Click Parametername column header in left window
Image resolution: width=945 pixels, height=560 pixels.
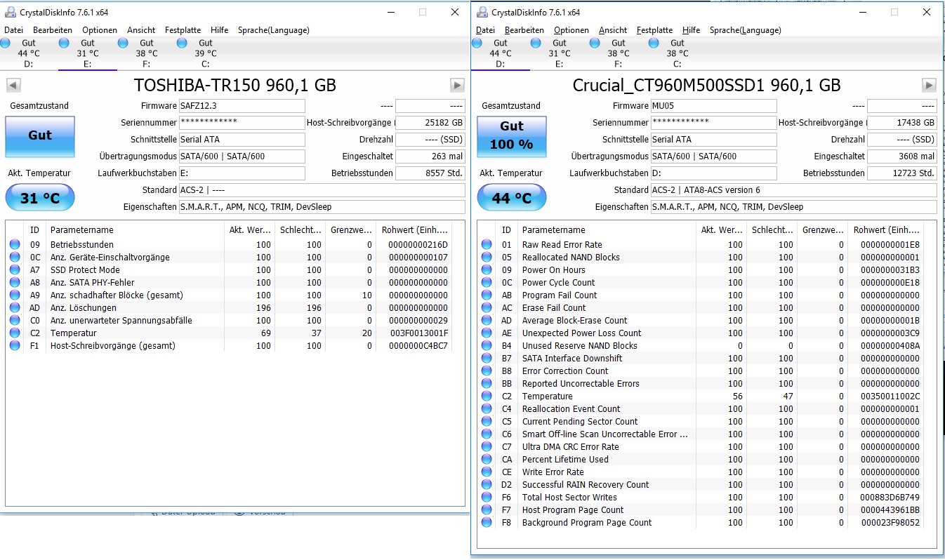135,230
